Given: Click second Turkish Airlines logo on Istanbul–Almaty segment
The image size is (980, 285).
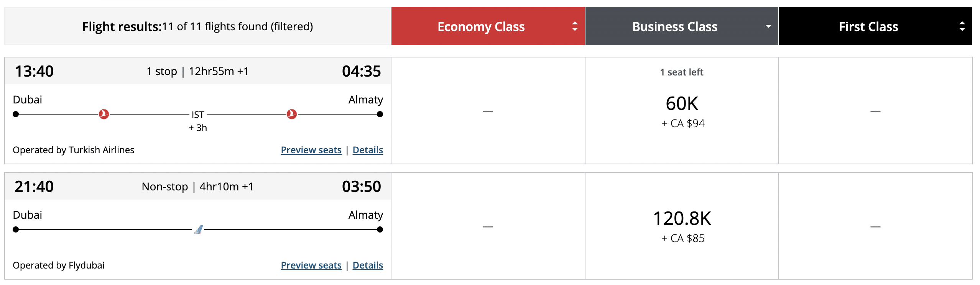Looking at the screenshot, I should (291, 114).
